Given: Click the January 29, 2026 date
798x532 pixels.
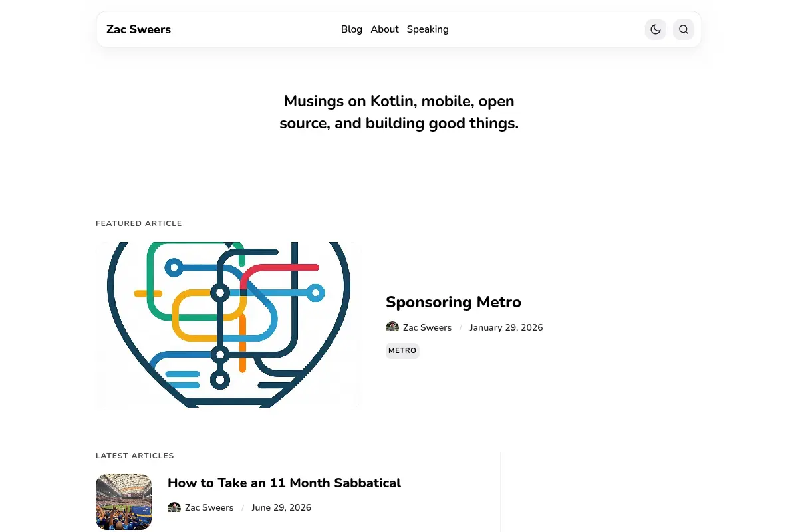Looking at the screenshot, I should [506, 327].
